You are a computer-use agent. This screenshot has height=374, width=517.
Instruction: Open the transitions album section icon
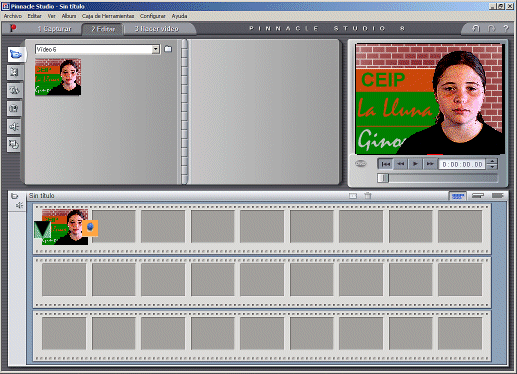coord(14,72)
